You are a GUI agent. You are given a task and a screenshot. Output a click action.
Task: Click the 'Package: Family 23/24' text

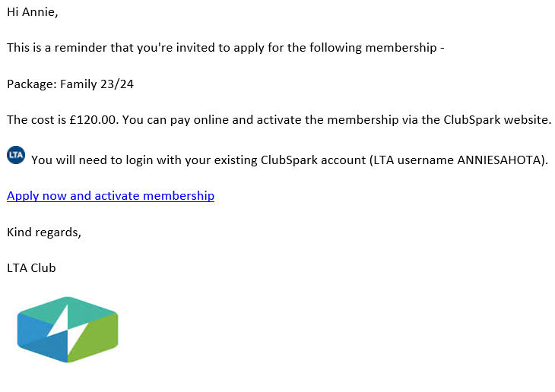(x=70, y=84)
